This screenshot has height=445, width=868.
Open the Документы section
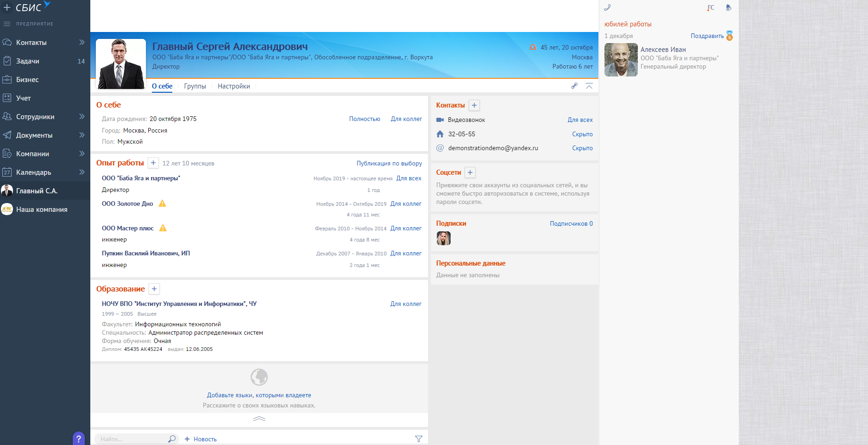pyautogui.click(x=34, y=135)
